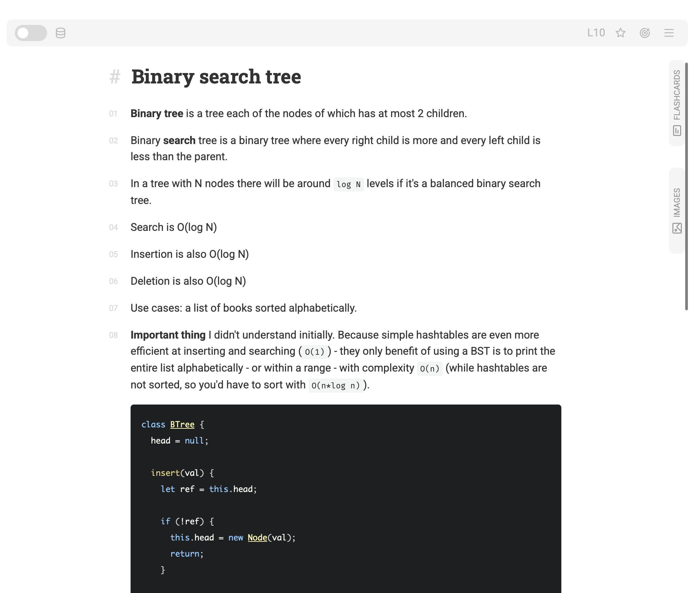Viewport: 700px width, 593px height.
Task: Click the target goal icon in toolbar
Action: (645, 33)
